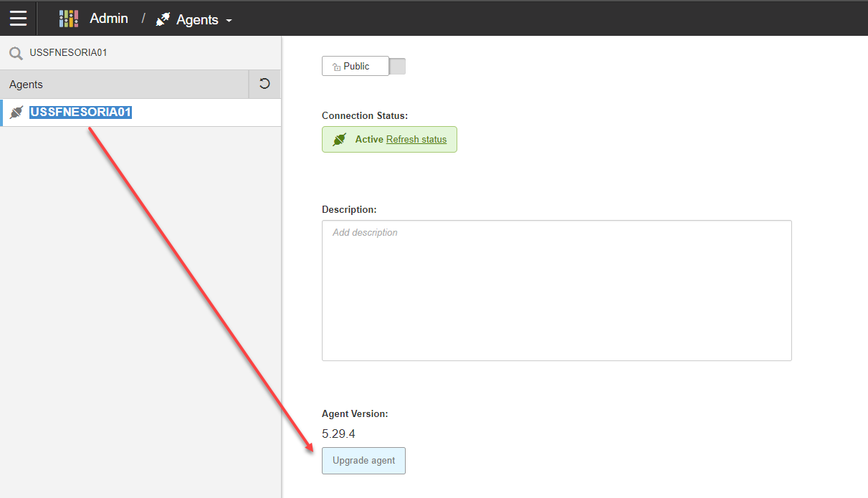Refresh the Agents list with reload icon
Viewport: 868px width, 498px height.
pos(264,84)
